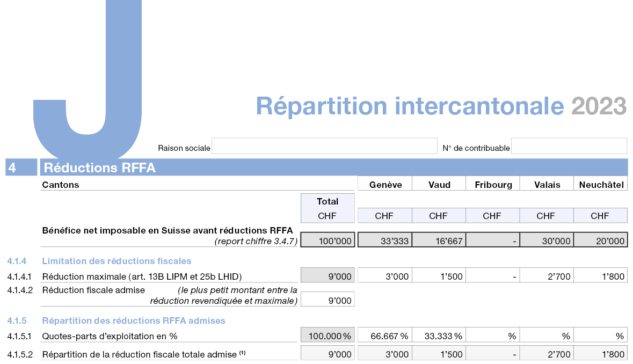Select Genève maximum reduction cell 3'000

384,276
